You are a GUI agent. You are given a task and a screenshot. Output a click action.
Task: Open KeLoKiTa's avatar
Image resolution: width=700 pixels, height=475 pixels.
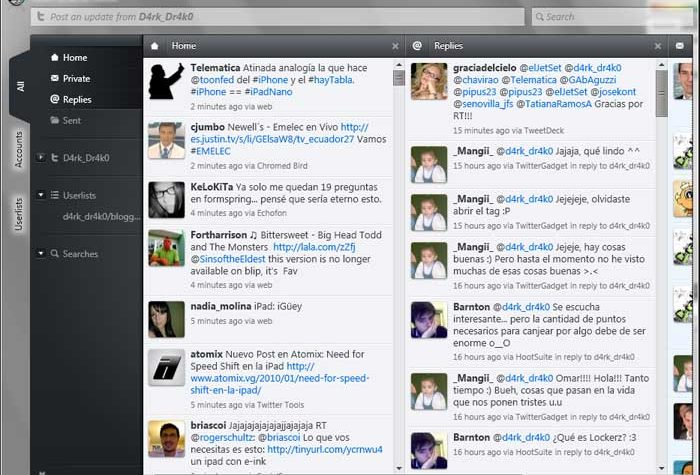[167, 200]
